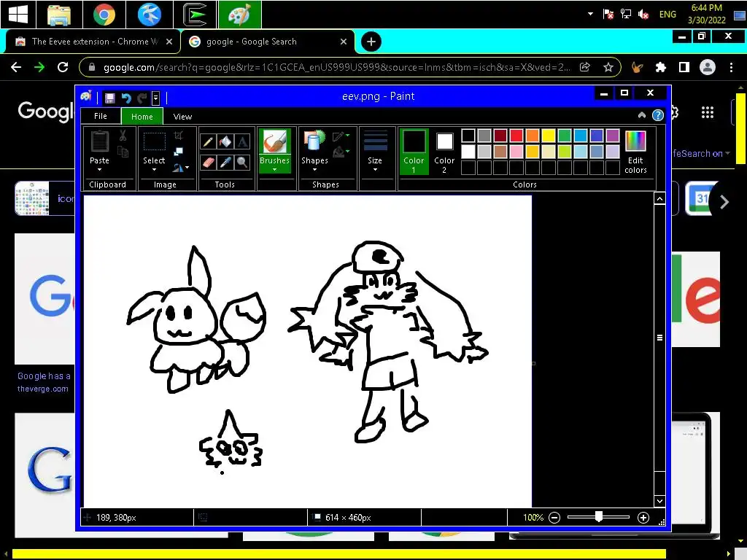Screen dimensions: 747x560
Task: Click the Undo arrow in Paint title bar
Action: click(x=126, y=98)
